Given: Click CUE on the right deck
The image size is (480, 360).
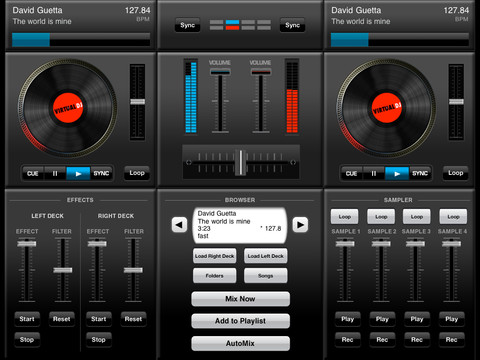Looking at the screenshot, I should pos(351,174).
